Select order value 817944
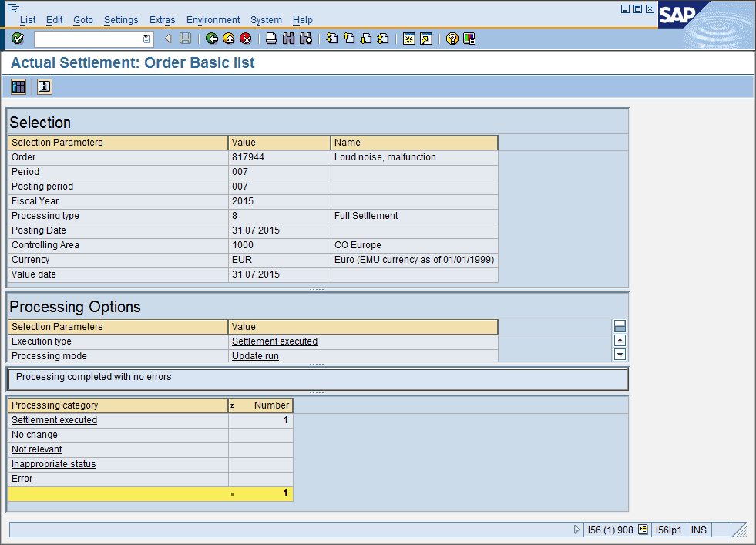Screen dimensions: 756x545 pyautogui.click(x=279, y=157)
